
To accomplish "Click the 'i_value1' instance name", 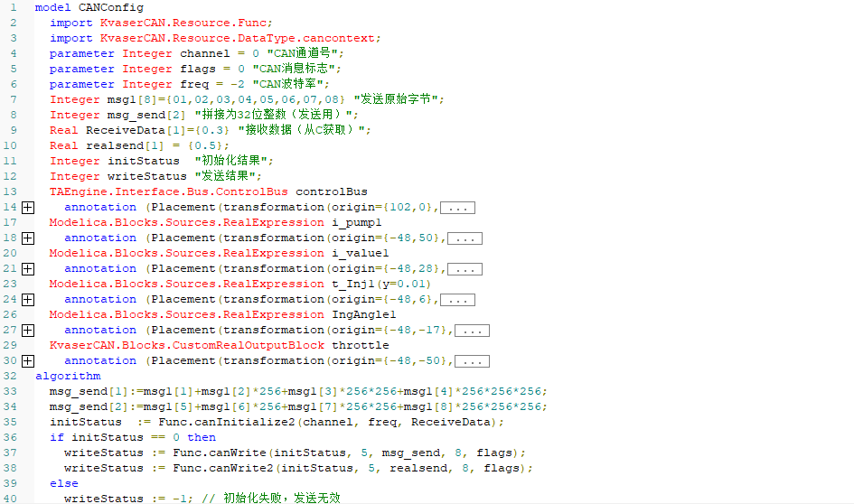I will coord(361,253).
